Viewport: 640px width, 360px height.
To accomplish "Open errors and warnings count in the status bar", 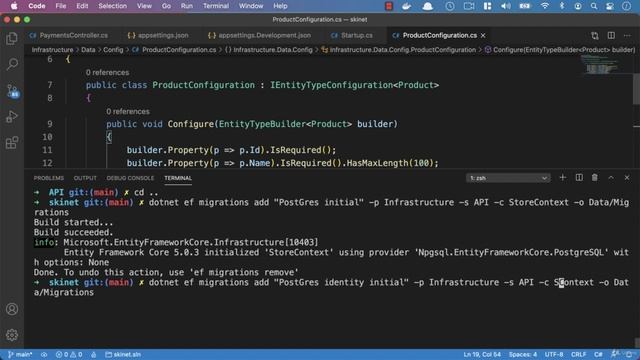I will coord(69,354).
